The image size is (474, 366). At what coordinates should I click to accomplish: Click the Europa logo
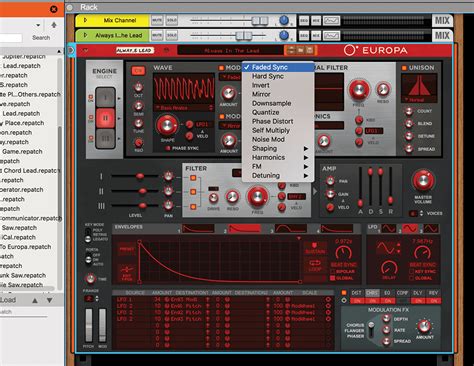coord(376,50)
